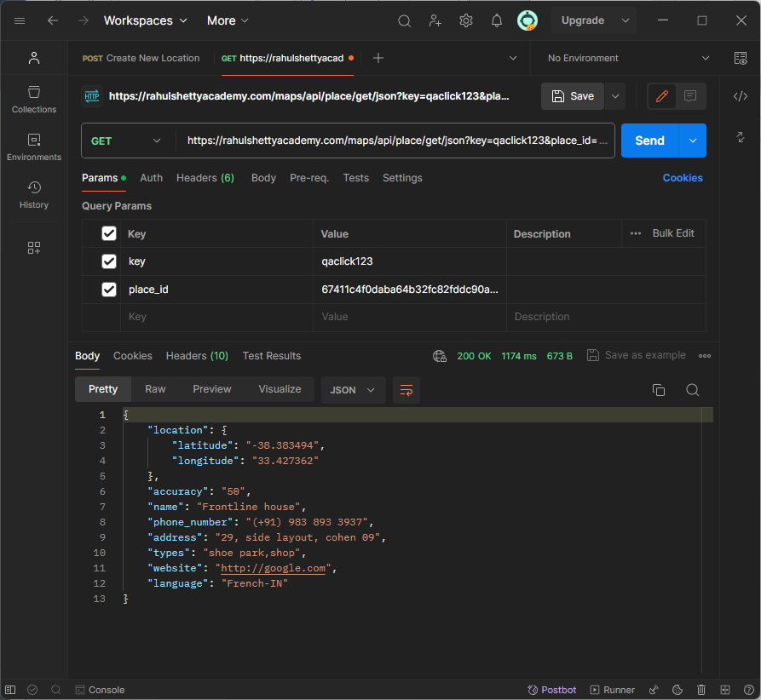Image resolution: width=761 pixels, height=700 pixels.
Task: Click the two-pane layout icon in status bar
Action: click(725, 690)
